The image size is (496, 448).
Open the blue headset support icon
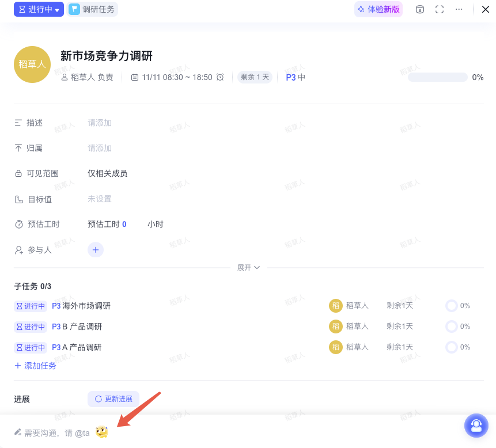[x=476, y=426]
